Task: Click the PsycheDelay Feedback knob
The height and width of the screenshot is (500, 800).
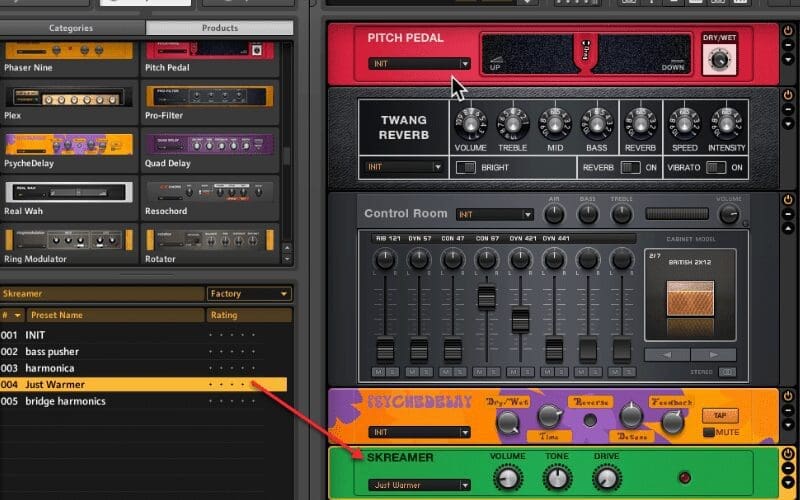Action: [672, 422]
